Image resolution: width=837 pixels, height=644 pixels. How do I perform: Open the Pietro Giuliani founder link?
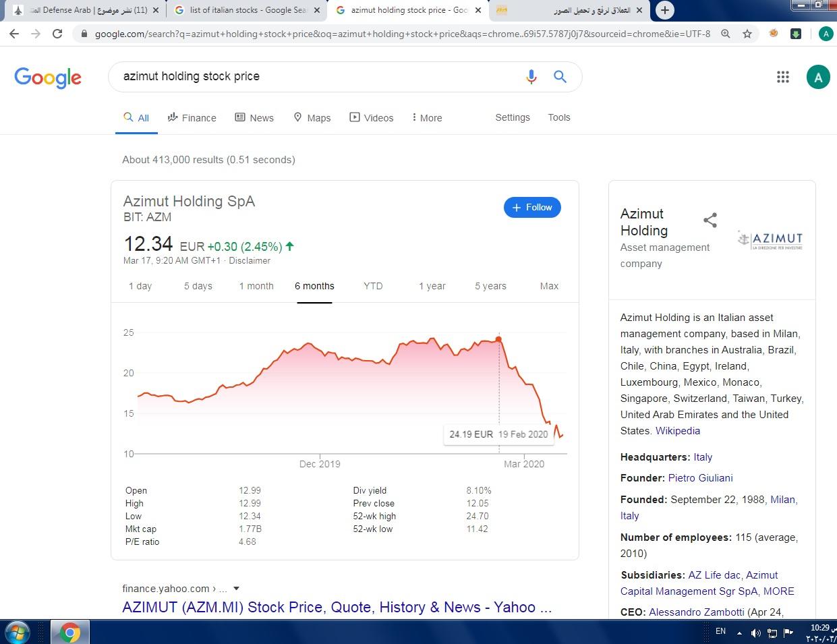tap(700, 478)
